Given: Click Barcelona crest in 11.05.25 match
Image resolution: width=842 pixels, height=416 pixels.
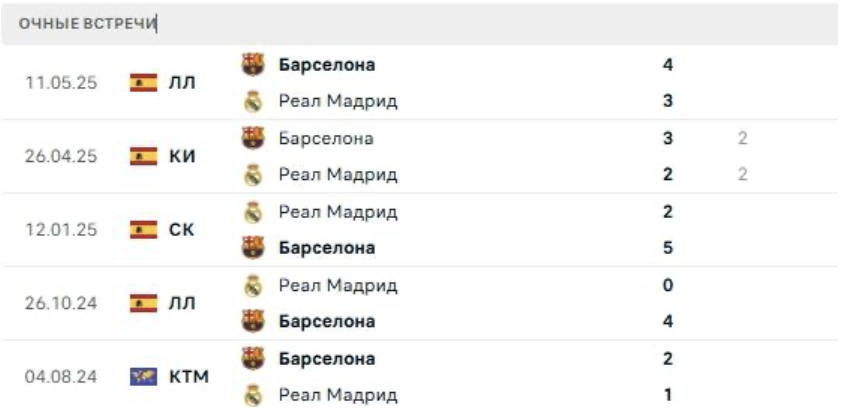Looking at the screenshot, I should click(x=253, y=65).
